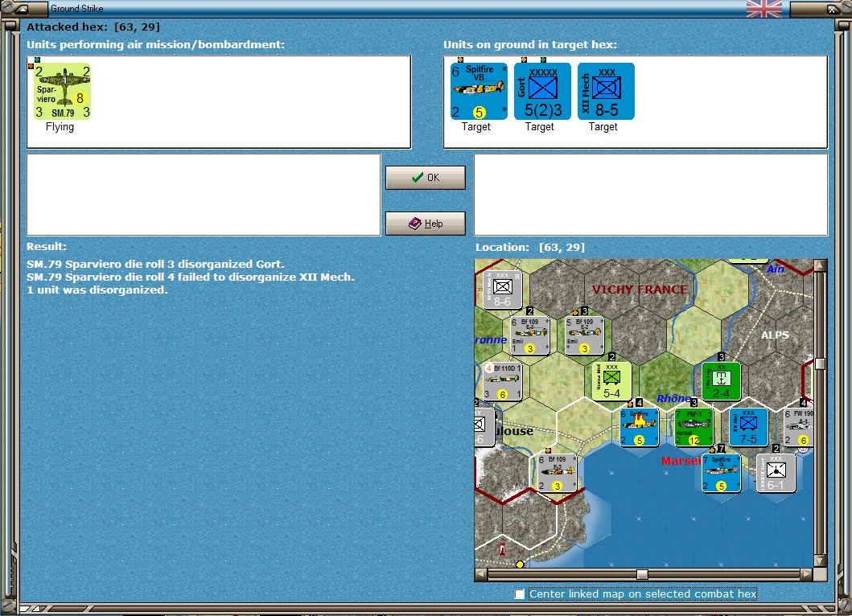Click the grey 6-1 unit on the map
The image size is (852, 616).
point(776,473)
